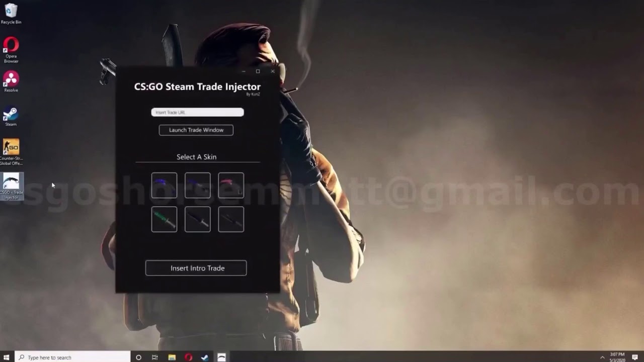Screen dimensions: 644x362
Task: Open the Recycle Bin desktop icon
Action: pos(11,14)
